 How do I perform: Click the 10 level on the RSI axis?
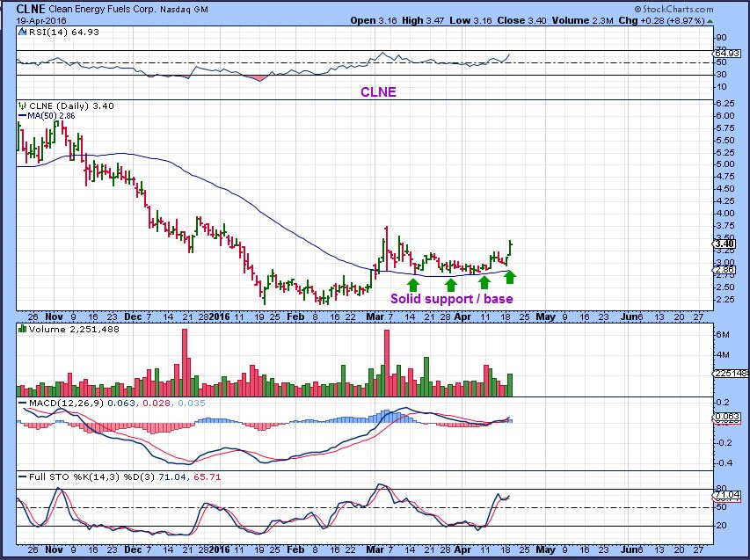click(722, 87)
